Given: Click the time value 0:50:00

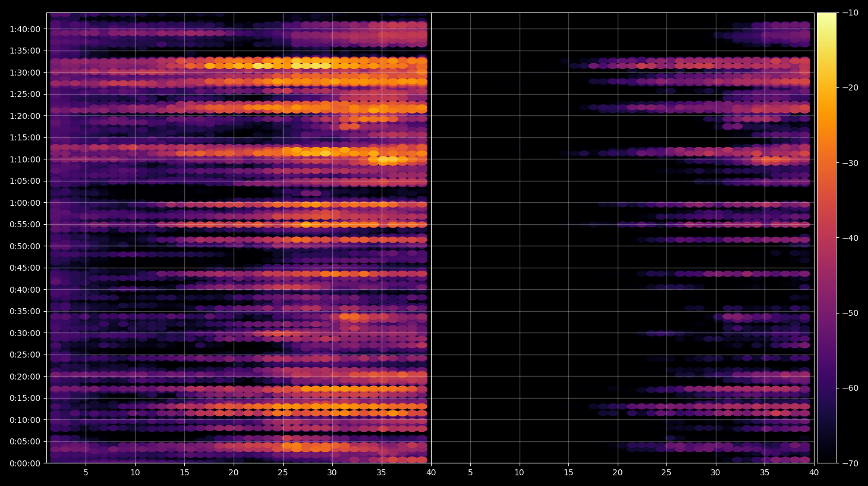Looking at the screenshot, I should coord(25,246).
